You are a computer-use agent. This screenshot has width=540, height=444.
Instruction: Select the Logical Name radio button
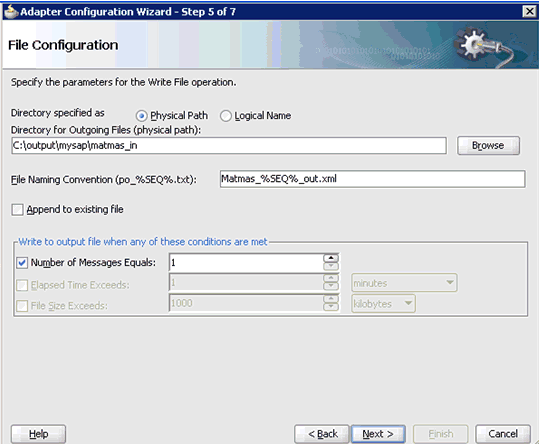(x=226, y=116)
